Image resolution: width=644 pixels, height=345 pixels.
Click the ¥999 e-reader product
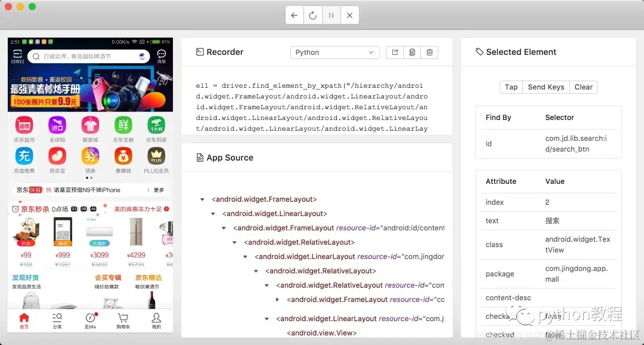(63, 242)
